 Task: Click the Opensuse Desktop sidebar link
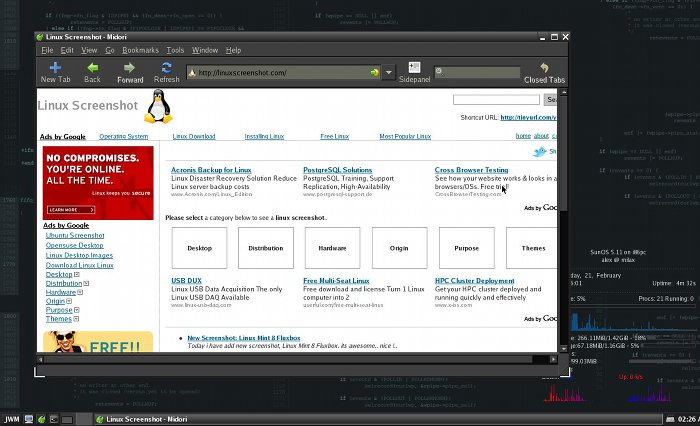point(75,245)
